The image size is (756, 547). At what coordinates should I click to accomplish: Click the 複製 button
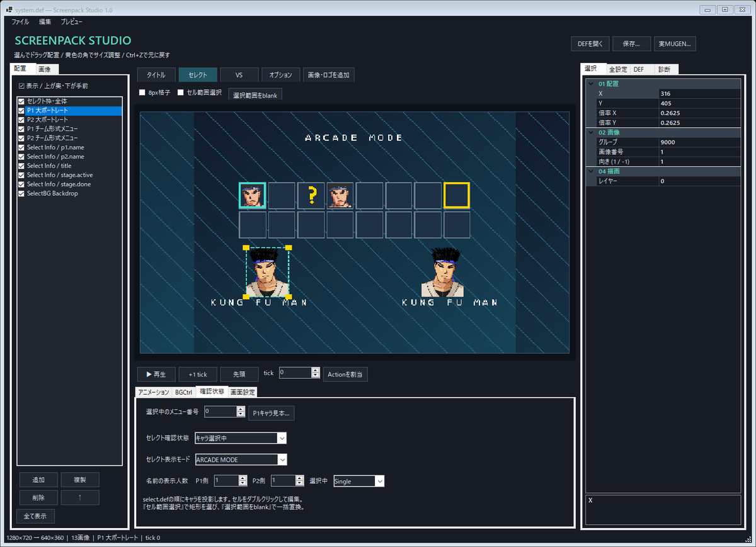(x=80, y=480)
